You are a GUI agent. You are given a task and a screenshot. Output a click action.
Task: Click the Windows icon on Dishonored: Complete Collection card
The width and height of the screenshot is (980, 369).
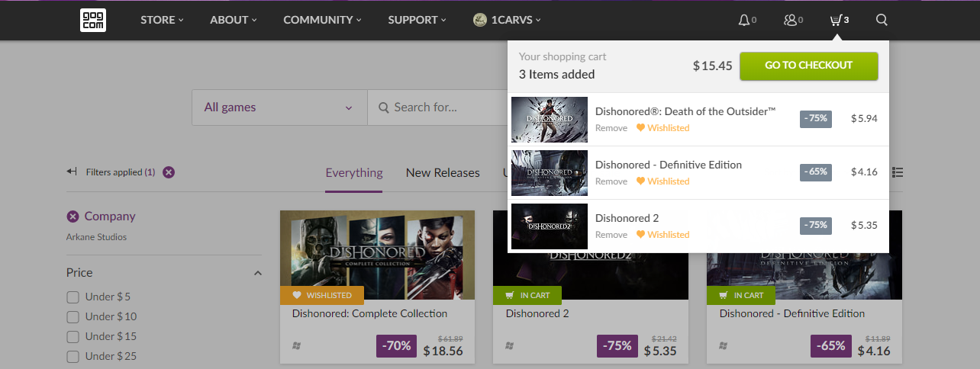(x=296, y=345)
